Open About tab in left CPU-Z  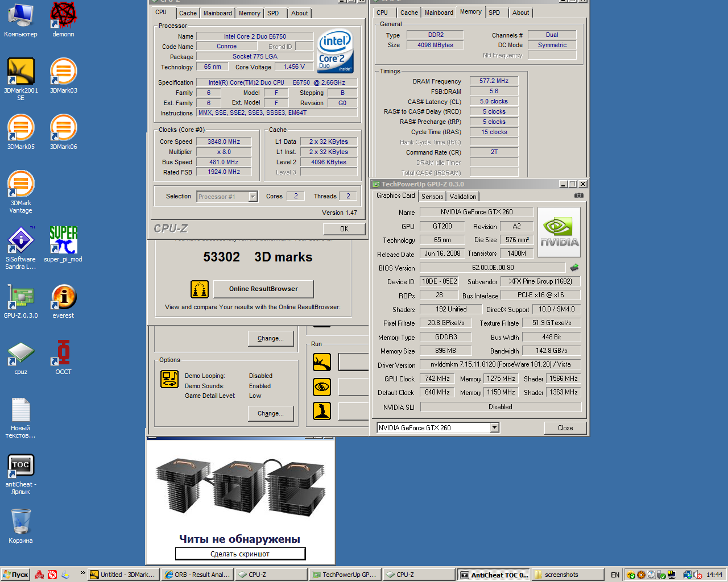(299, 13)
